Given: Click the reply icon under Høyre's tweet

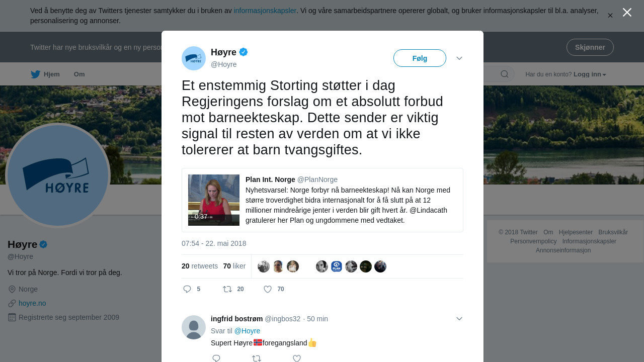Looking at the screenshot, I should (187, 289).
